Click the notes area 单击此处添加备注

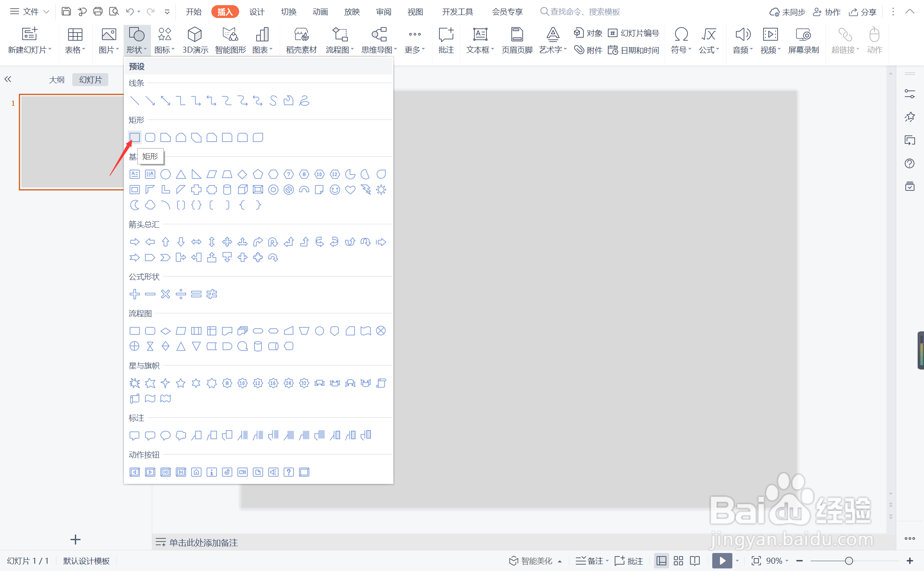point(203,542)
